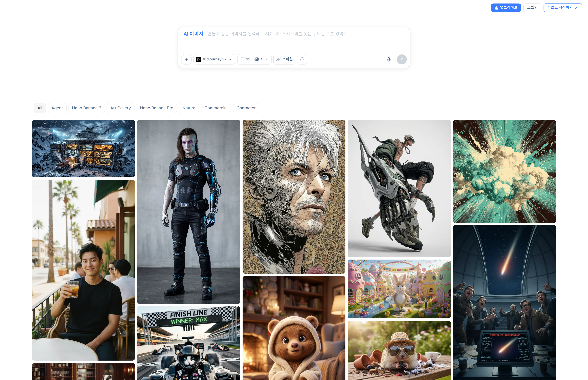Click the Midjourney sailboat logo icon
The width and height of the screenshot is (588, 380).
tap(198, 59)
